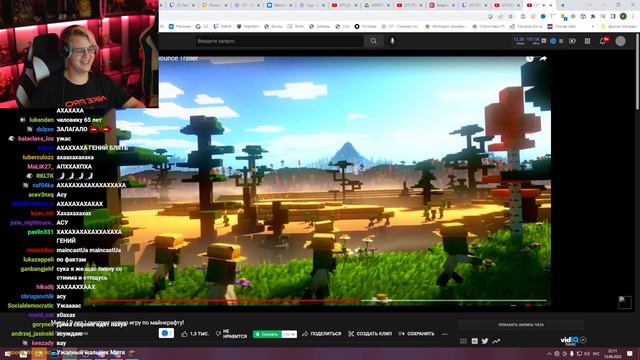Click the create video camera icon
Viewport: 640px width, 360px height.
(x=572, y=41)
